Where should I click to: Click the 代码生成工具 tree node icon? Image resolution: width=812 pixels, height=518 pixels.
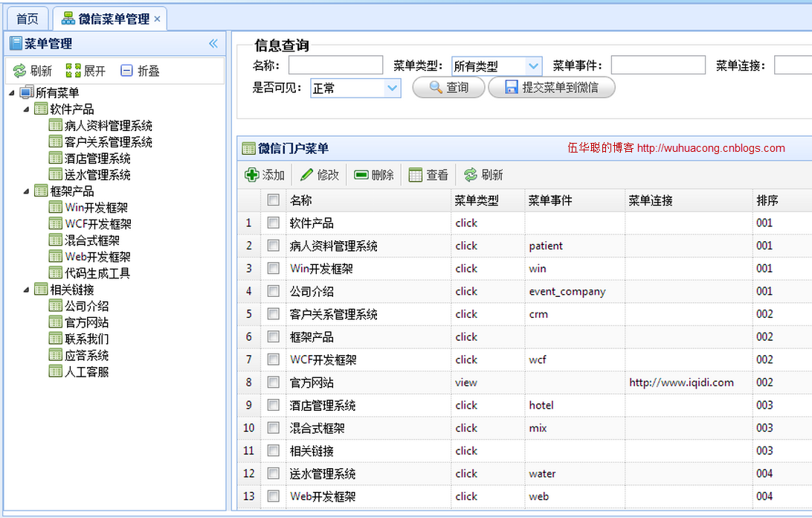click(56, 272)
